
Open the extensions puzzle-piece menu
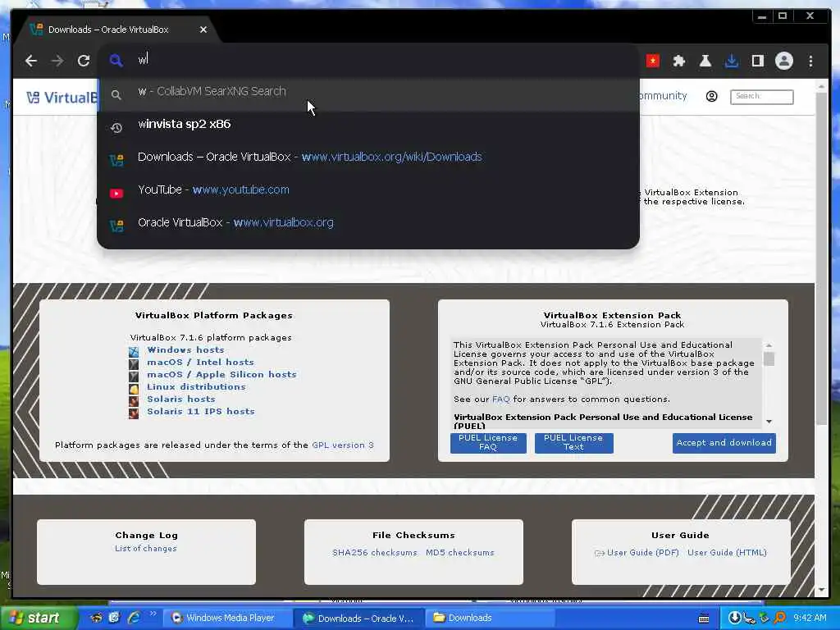[678, 61]
